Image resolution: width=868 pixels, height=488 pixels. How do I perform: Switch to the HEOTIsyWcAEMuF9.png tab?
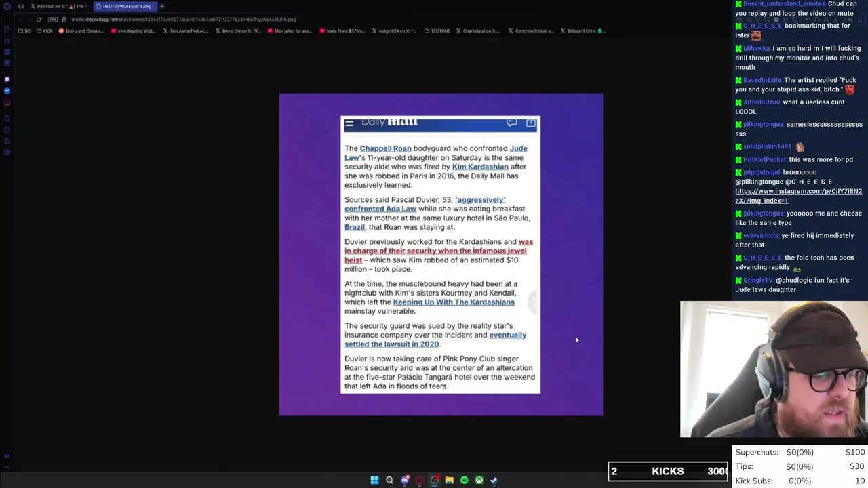125,7
